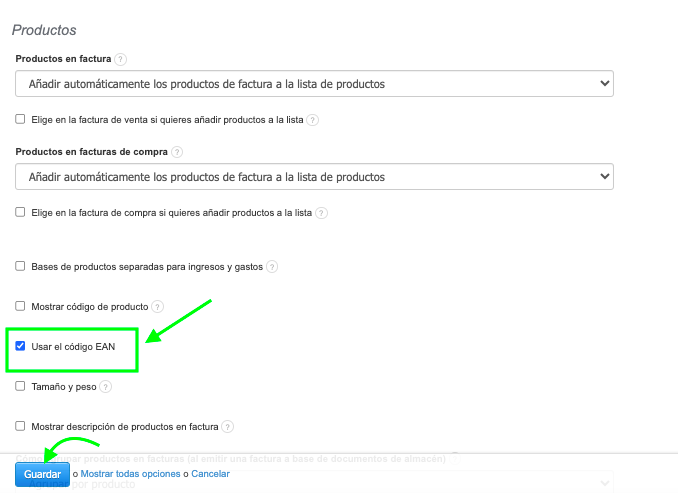Expand the Productos en facturas de compra dropdown
Screen dimensions: 678x493
(x=314, y=177)
